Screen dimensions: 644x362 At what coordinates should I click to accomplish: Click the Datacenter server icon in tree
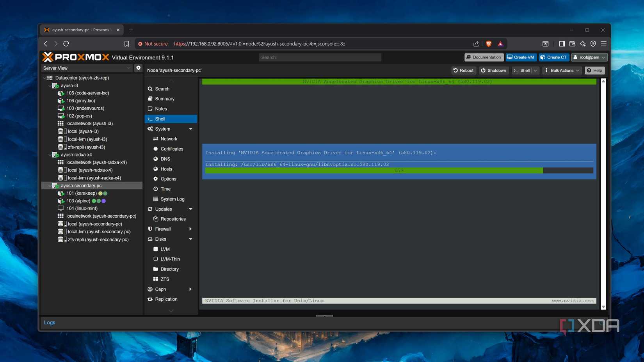coord(50,78)
